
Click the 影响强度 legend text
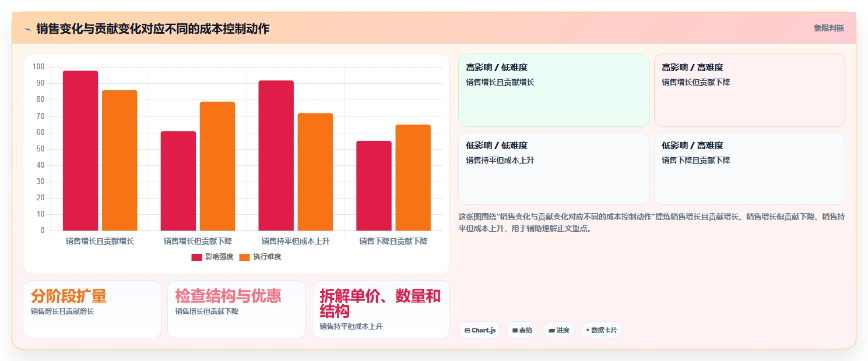pyautogui.click(x=219, y=257)
